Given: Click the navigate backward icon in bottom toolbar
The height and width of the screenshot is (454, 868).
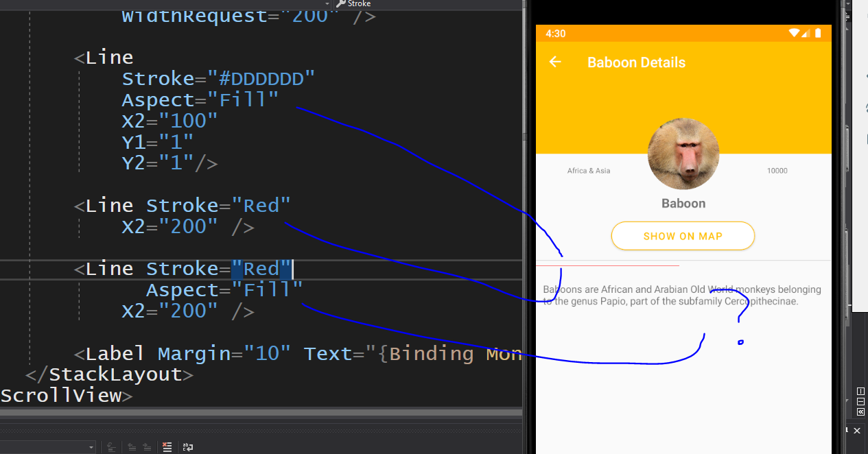Looking at the screenshot, I should point(132,446).
